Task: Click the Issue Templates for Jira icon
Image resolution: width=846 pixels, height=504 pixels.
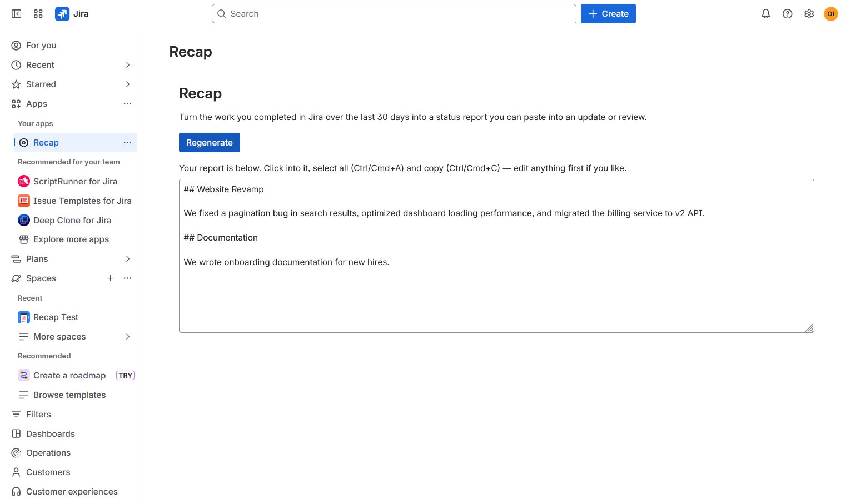Action: click(24, 201)
